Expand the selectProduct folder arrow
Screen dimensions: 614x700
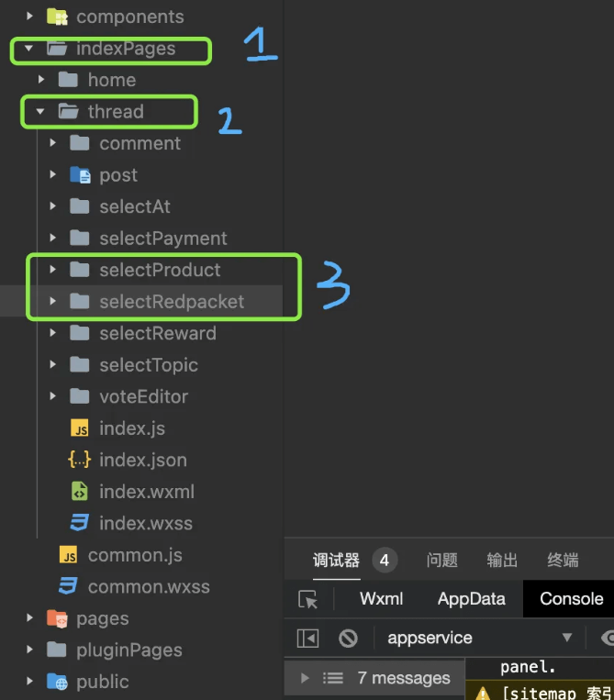[53, 270]
